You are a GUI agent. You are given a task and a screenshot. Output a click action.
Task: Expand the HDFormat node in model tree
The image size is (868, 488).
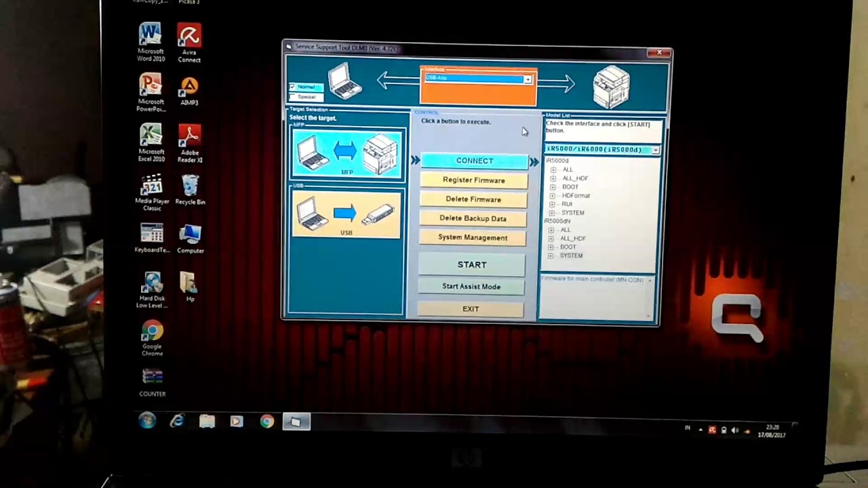552,196
